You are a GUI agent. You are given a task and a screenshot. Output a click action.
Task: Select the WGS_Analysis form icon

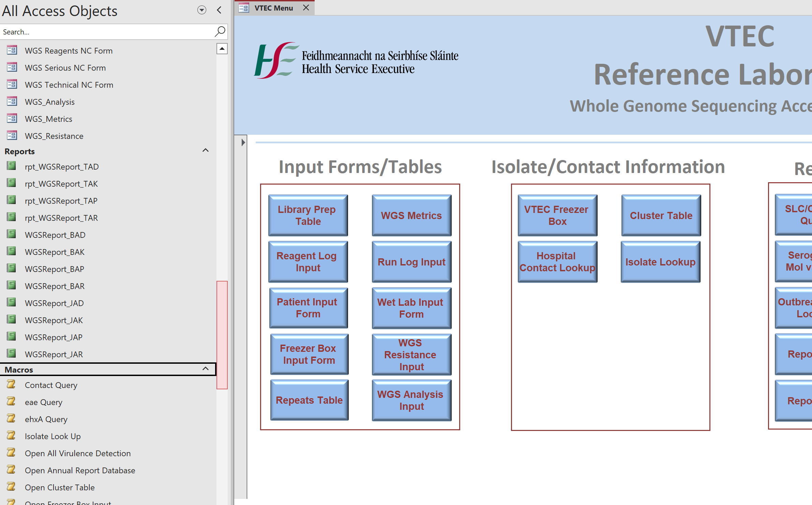pyautogui.click(x=12, y=101)
